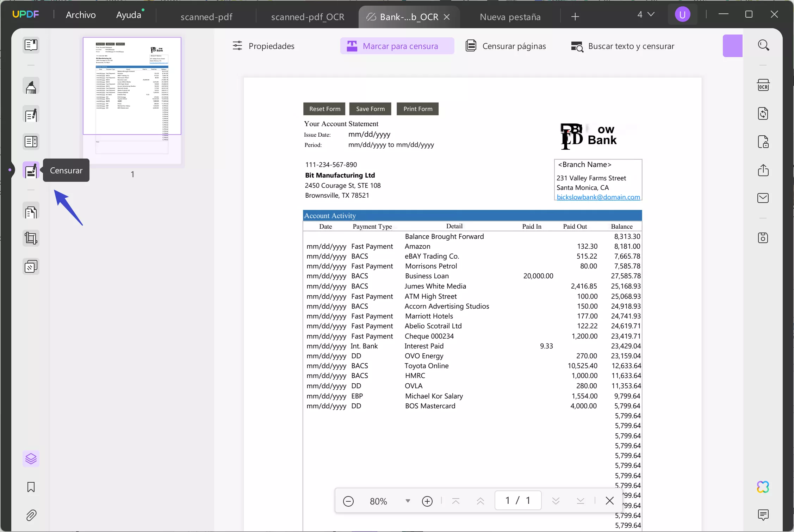Close the Bank-...b_OCR tab
This screenshot has width=794, height=532.
coord(447,17)
